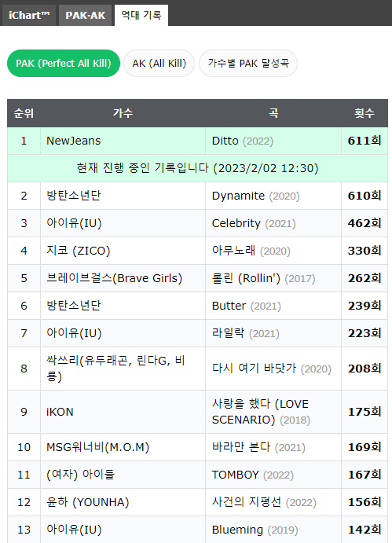Select 아이유(IU) in the 라일락 row
This screenshot has width=392, height=543.
coord(123,333)
